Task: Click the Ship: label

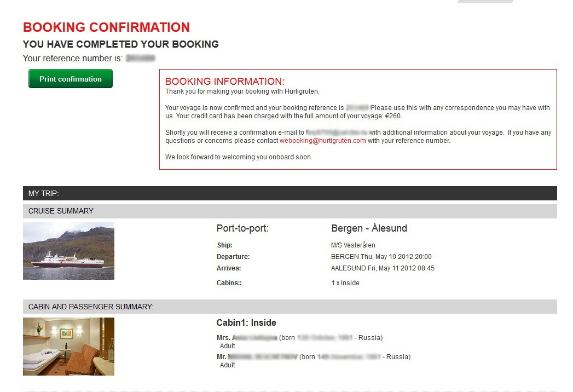Action: click(224, 245)
